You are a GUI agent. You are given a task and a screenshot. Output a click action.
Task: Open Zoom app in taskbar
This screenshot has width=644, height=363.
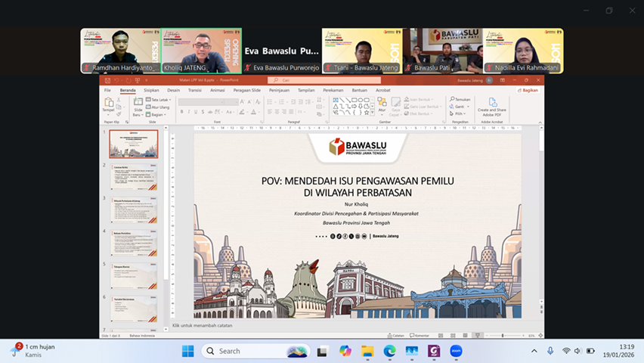click(456, 351)
